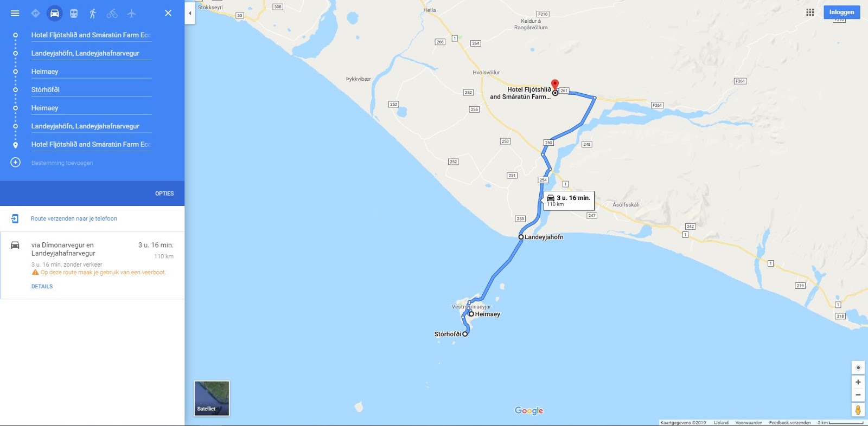This screenshot has width=868, height=426.
Task: Expand route DETAILS
Action: [x=42, y=287]
